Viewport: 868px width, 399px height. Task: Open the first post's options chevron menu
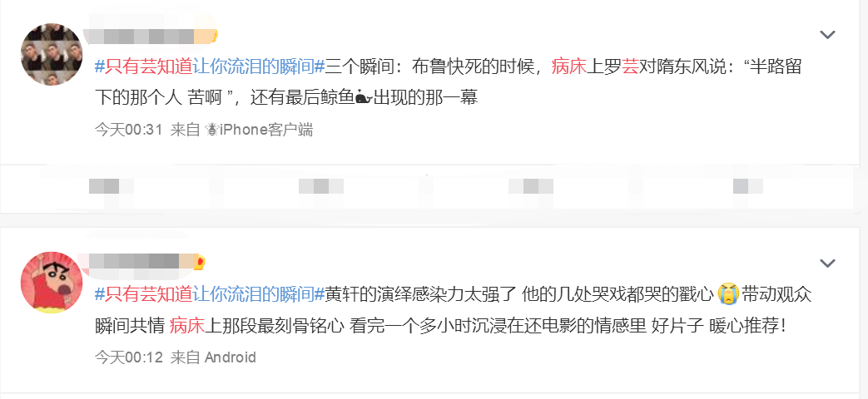(x=827, y=35)
